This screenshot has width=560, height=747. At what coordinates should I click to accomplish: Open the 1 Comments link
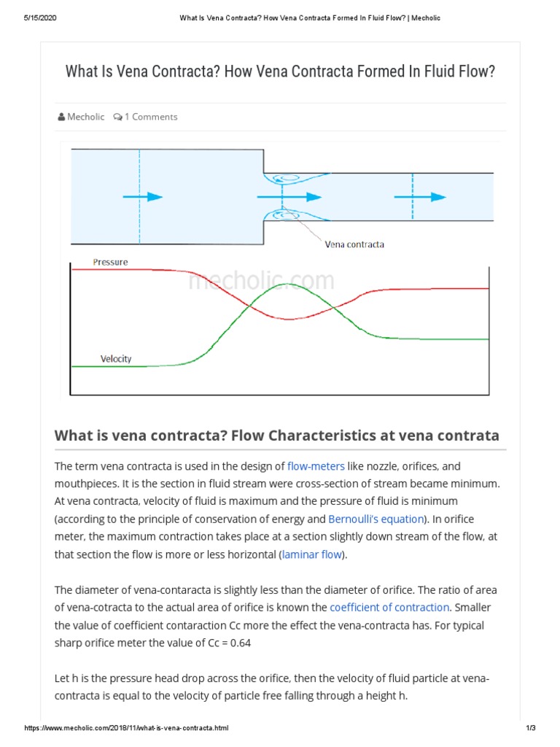[151, 117]
